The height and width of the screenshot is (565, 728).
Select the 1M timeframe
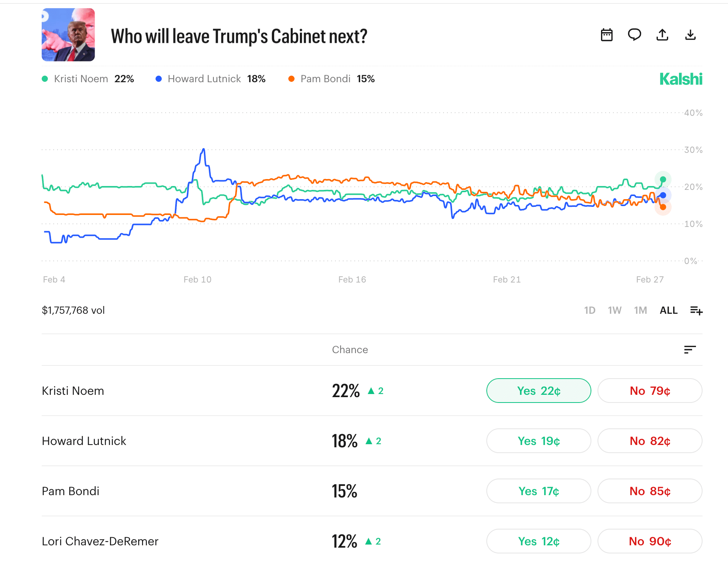click(640, 310)
